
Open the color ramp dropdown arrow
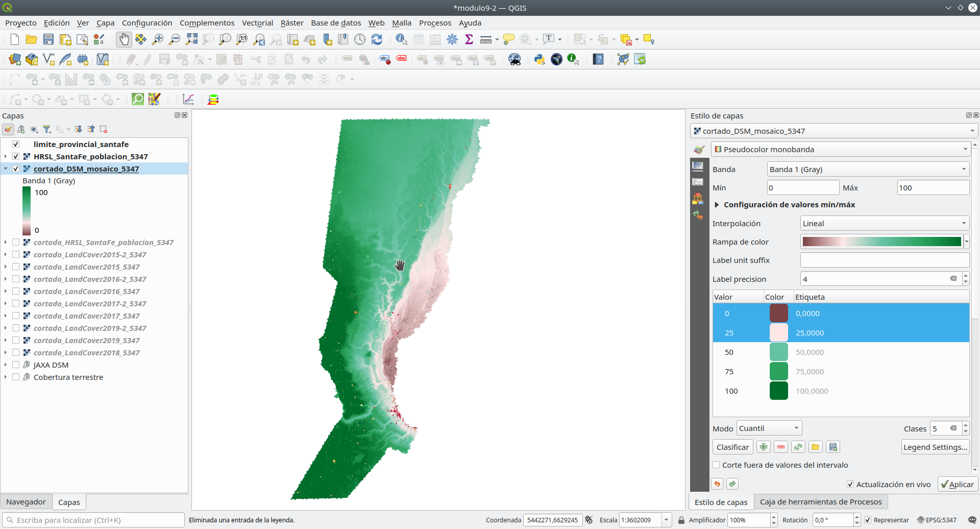click(966, 242)
